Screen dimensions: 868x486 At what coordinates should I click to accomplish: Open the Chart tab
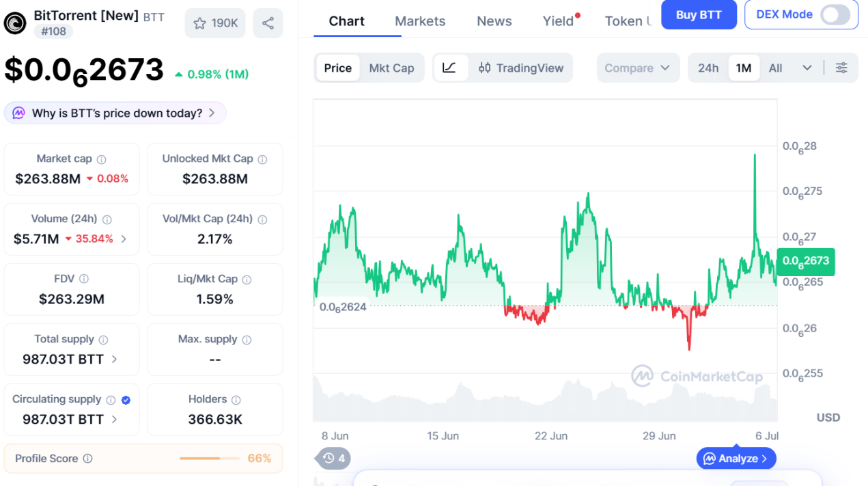point(346,21)
